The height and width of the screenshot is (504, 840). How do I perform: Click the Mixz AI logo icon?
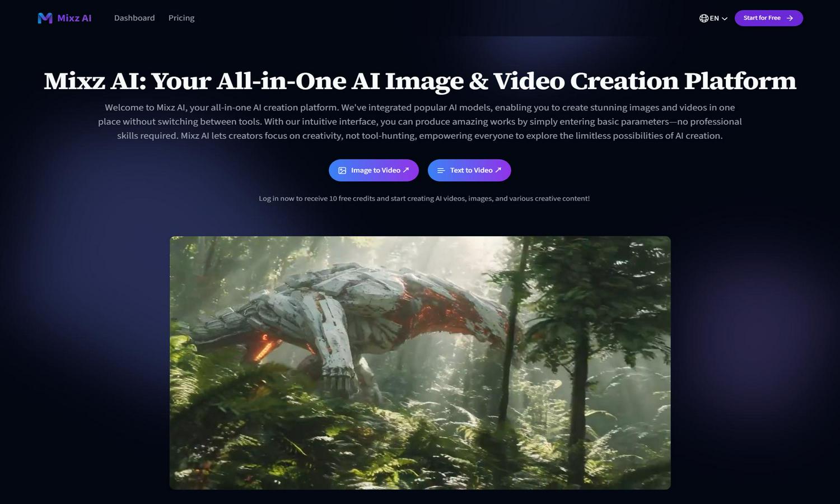[x=45, y=18]
